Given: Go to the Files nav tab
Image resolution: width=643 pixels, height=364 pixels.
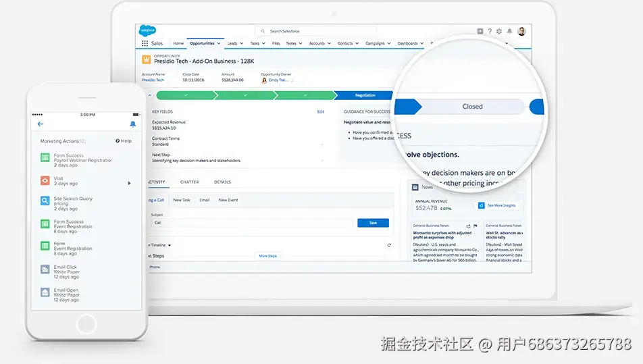Looking at the screenshot, I should (276, 43).
